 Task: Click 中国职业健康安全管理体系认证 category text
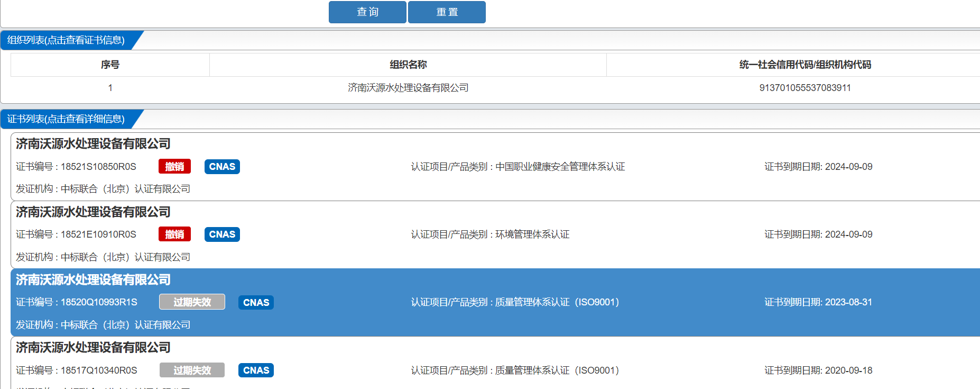tap(560, 167)
